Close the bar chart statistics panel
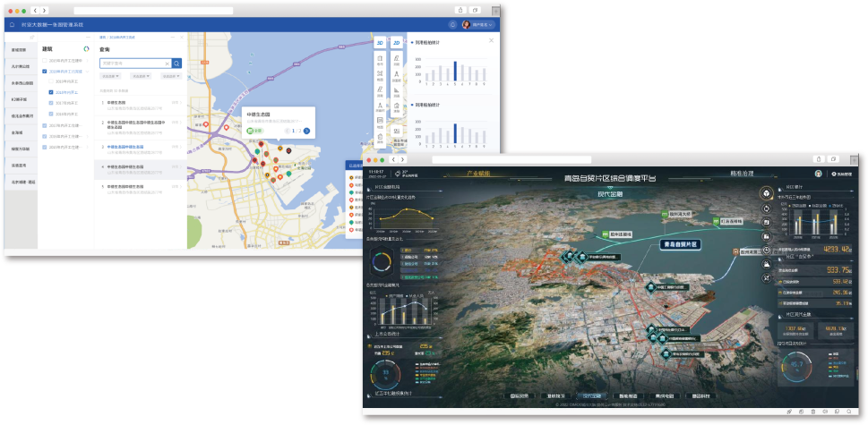Image resolution: width=868 pixels, height=425 pixels. (x=490, y=40)
